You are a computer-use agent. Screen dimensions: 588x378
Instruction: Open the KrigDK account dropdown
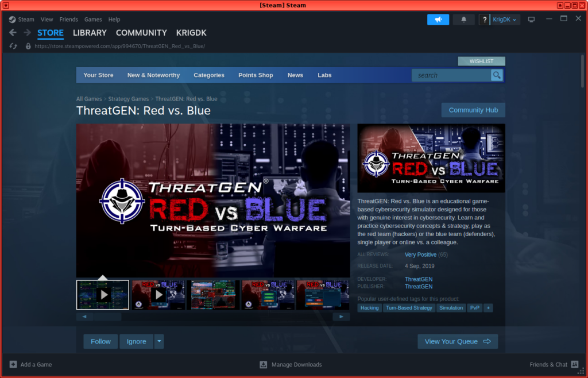505,20
